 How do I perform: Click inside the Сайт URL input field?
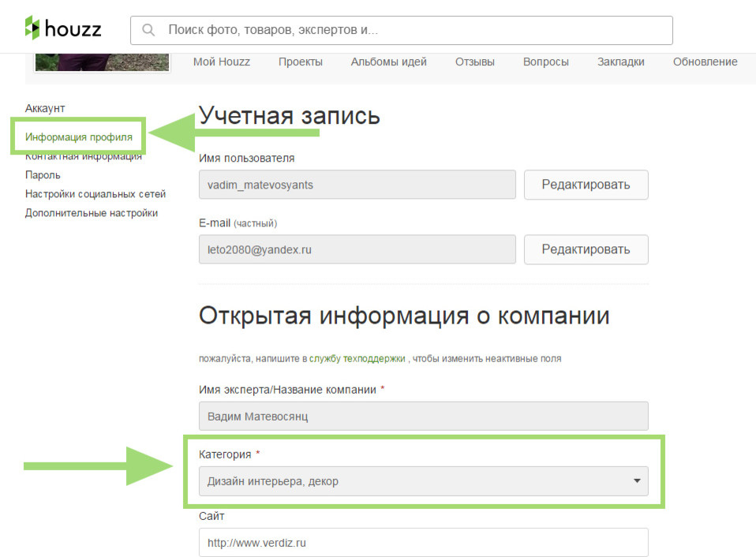pyautogui.click(x=423, y=542)
